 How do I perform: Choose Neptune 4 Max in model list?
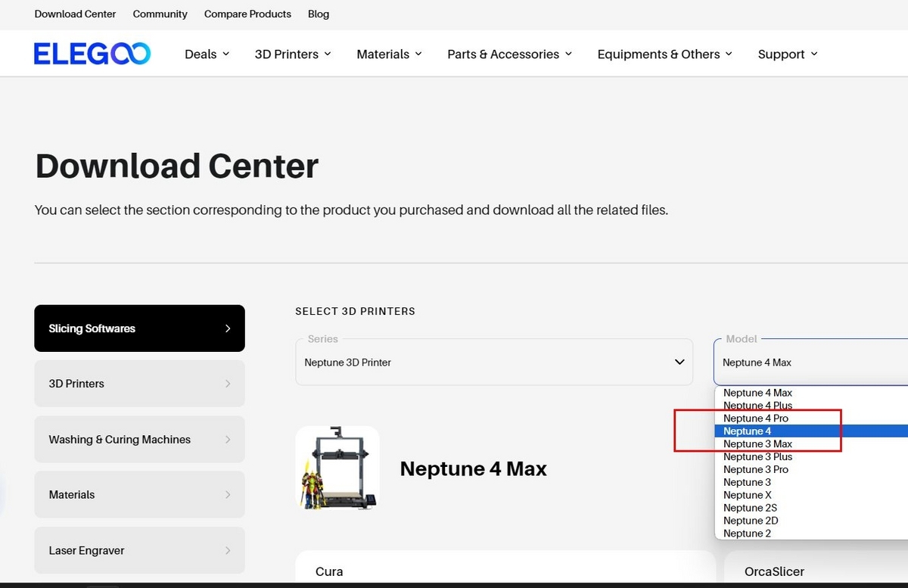pyautogui.click(x=811, y=393)
